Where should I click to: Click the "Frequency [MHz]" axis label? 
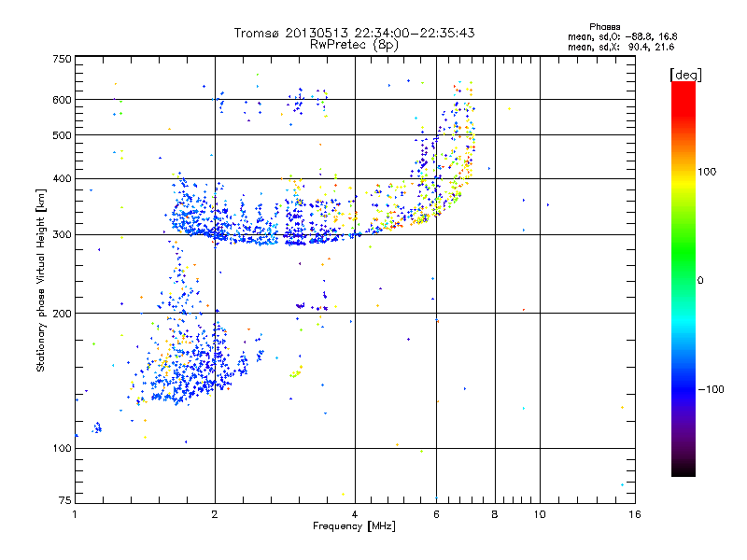pos(354,526)
